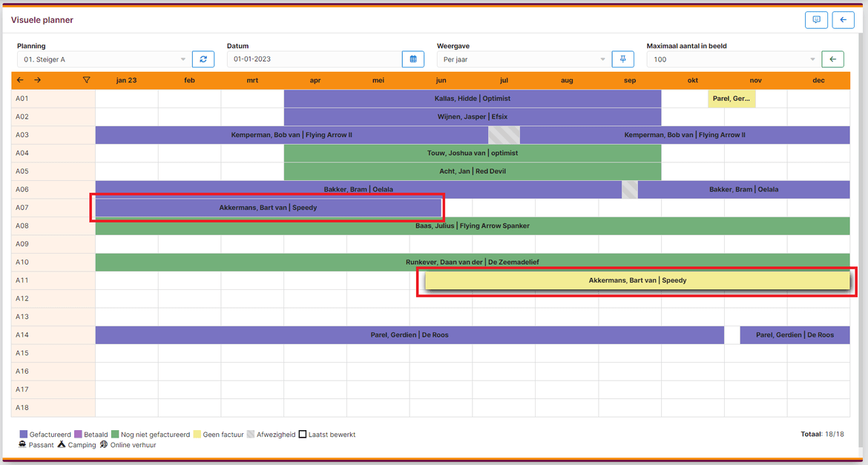Click the Datum field 01-01-2023
Viewport: 868px width, 465px height.
point(314,59)
